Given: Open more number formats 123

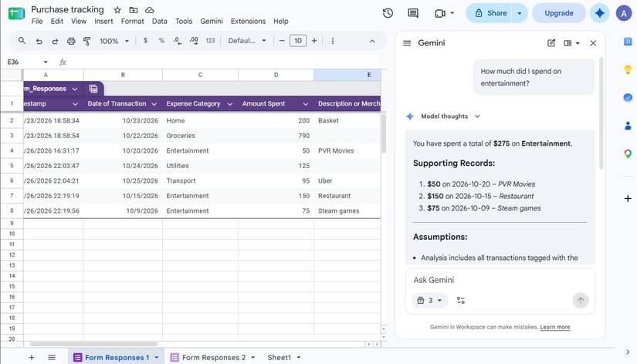Looking at the screenshot, I should (210, 41).
